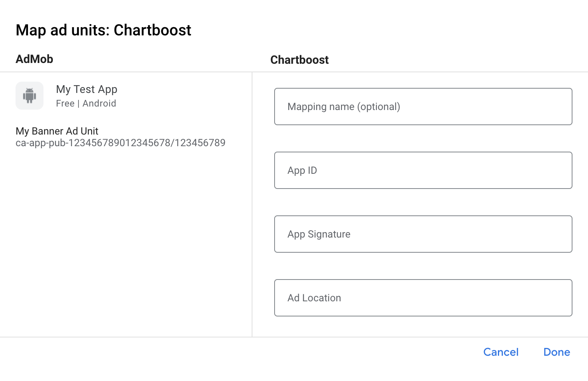Click the AdMob column header
Viewport: 588px width, 381px height.
34,59
